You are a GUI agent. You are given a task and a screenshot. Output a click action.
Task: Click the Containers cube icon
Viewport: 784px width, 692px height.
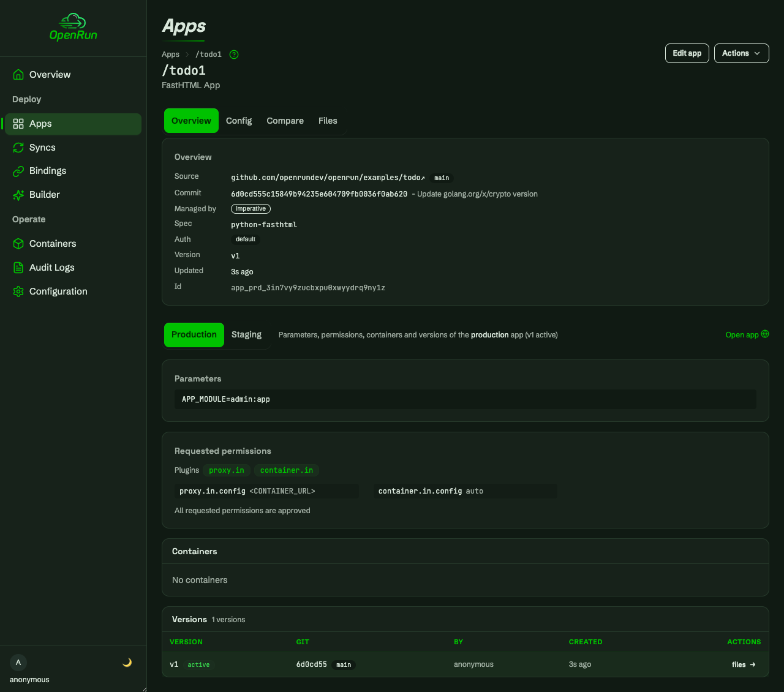coord(18,244)
